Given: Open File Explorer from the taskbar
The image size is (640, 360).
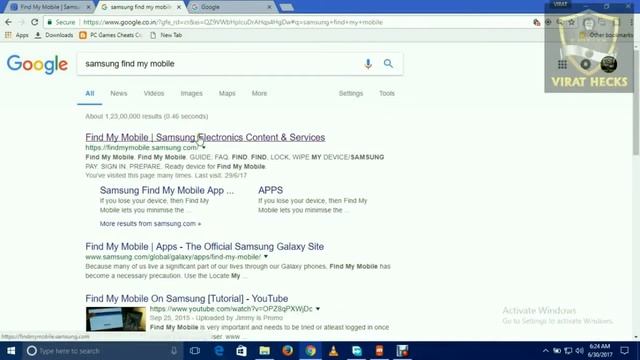Looking at the screenshot, I should tap(264, 351).
